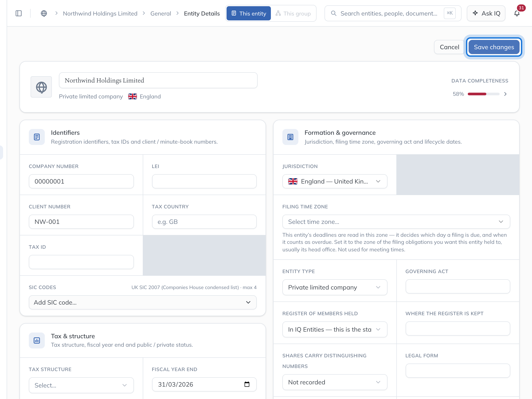Screen dimensions: 532x399
Task: Open the Add SIC code dropdown
Action: tap(143, 302)
